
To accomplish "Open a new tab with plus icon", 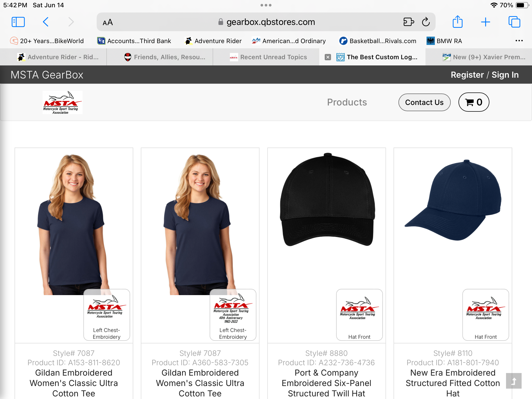I will point(485,22).
